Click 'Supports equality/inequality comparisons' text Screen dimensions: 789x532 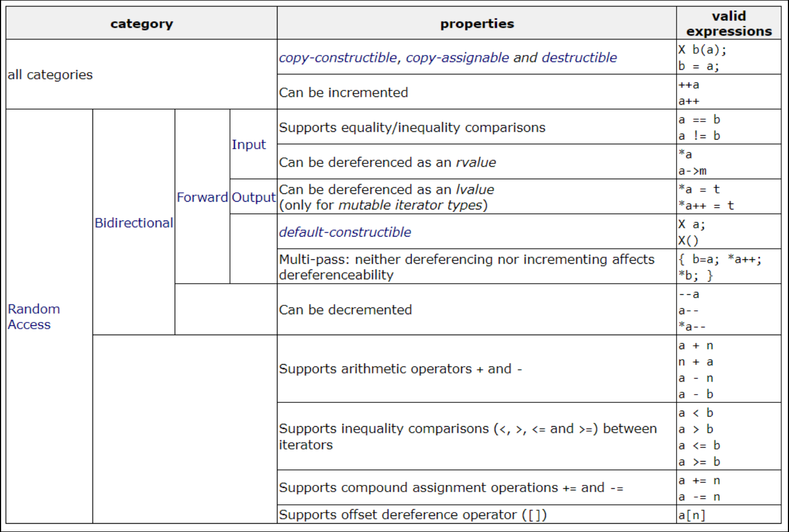412,127
